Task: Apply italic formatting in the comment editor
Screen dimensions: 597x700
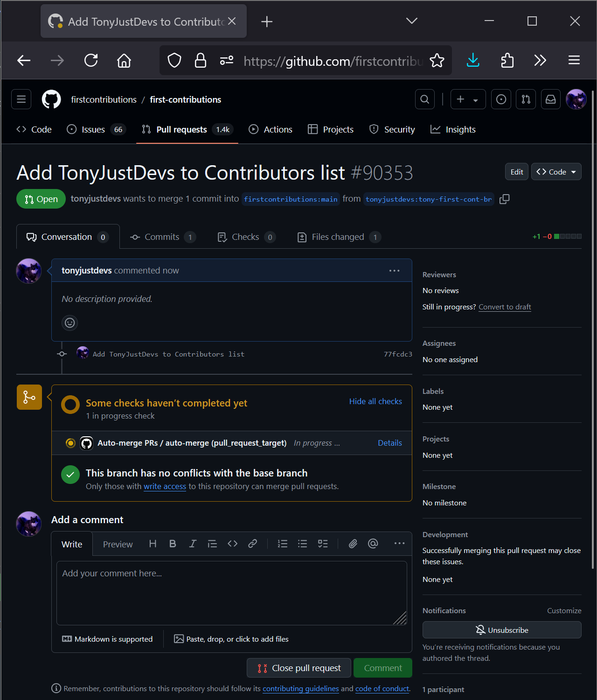Action: pyautogui.click(x=193, y=544)
